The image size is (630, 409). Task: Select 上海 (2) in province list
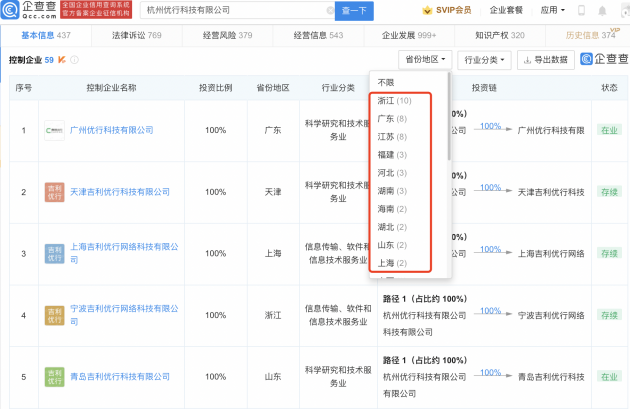tap(392, 264)
